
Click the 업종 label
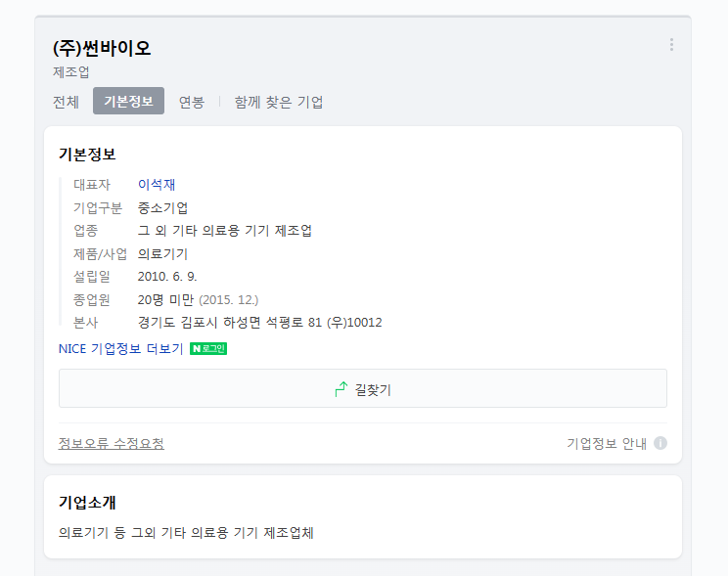pyautogui.click(x=86, y=230)
